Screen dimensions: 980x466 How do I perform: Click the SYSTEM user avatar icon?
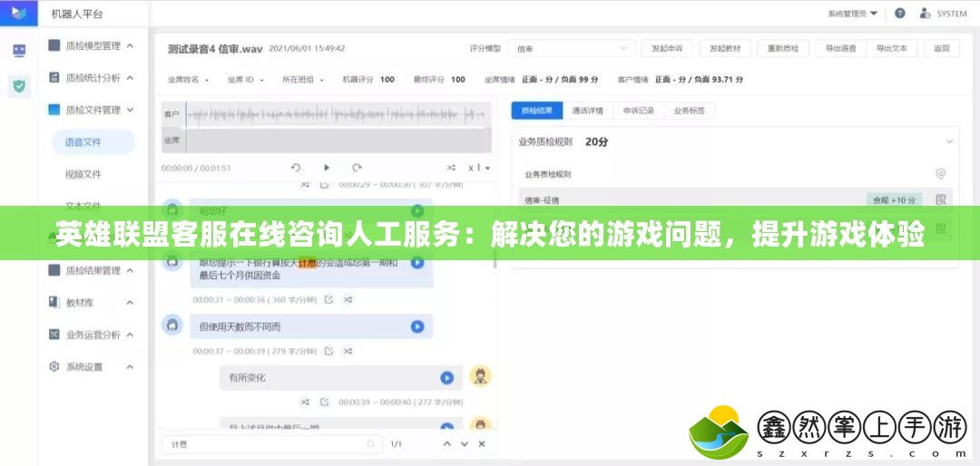click(x=924, y=13)
